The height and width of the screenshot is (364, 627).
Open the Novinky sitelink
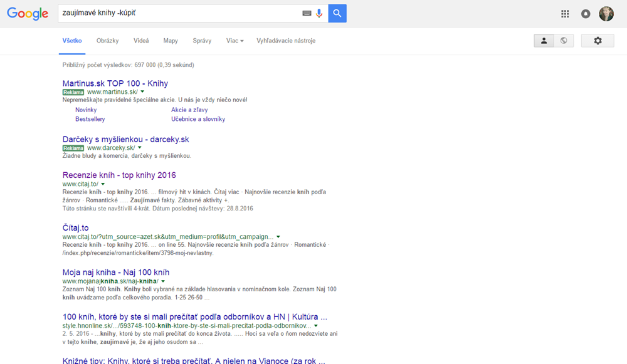coord(86,110)
